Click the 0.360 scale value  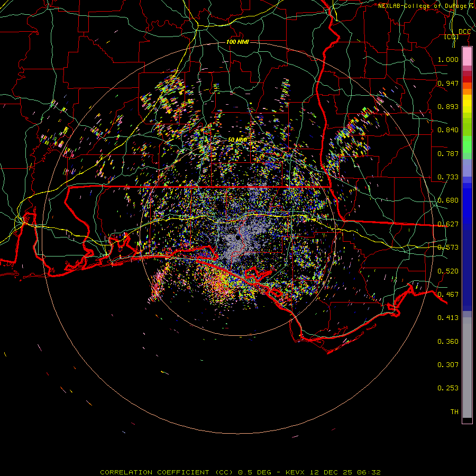(x=448, y=342)
